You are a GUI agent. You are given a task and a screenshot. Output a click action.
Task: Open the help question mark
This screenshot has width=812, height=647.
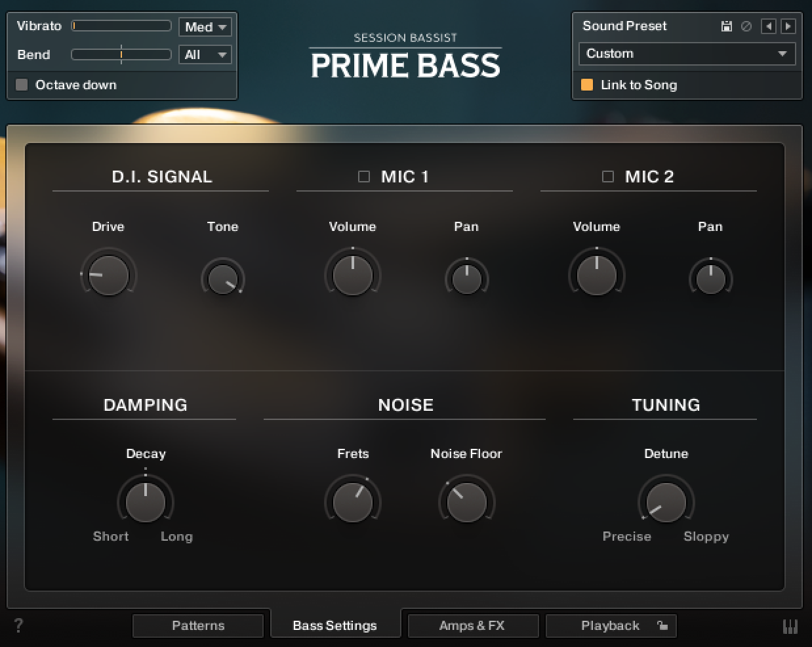click(18, 625)
